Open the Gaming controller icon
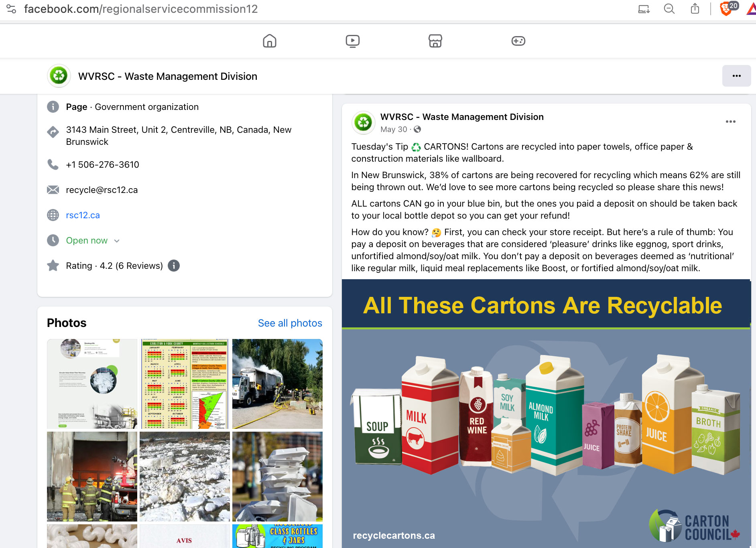The image size is (756, 548). 518,41
